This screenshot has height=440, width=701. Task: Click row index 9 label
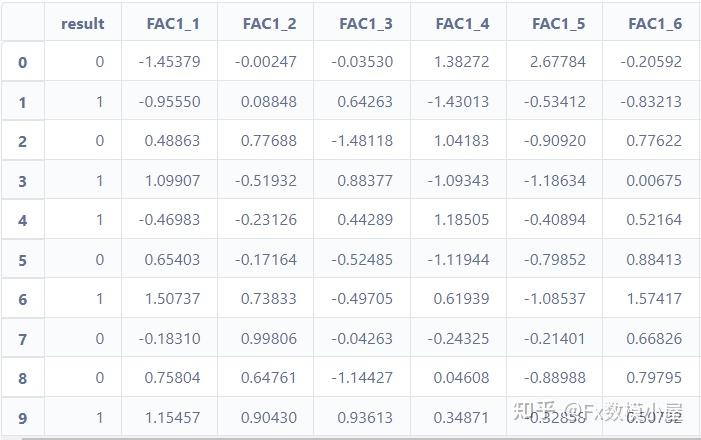22,418
